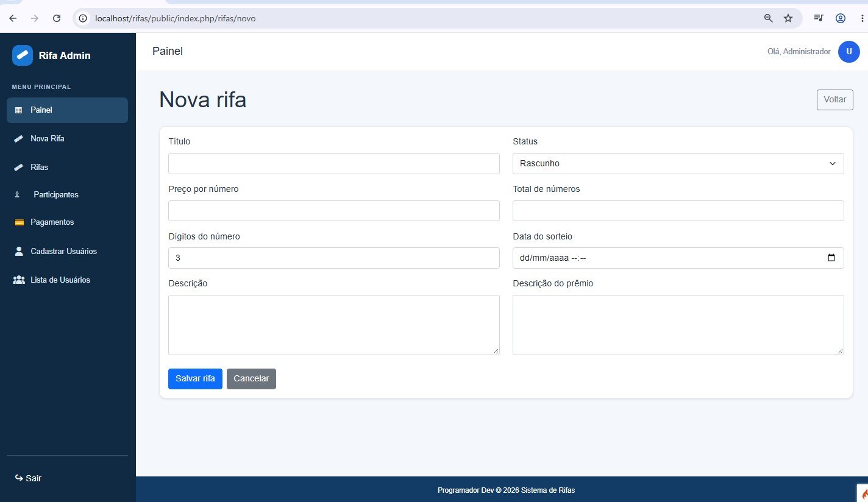Click the browser address bar URL
Image resolution: width=868 pixels, height=502 pixels.
coord(176,18)
